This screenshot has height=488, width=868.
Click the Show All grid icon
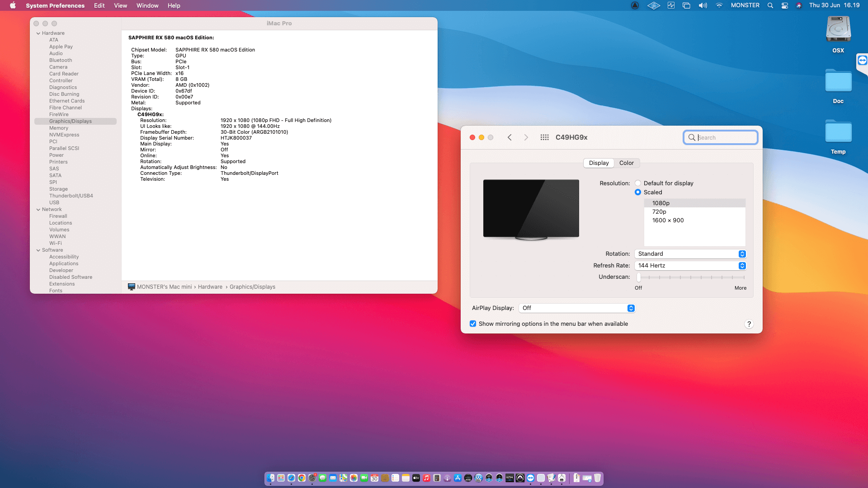(x=544, y=137)
